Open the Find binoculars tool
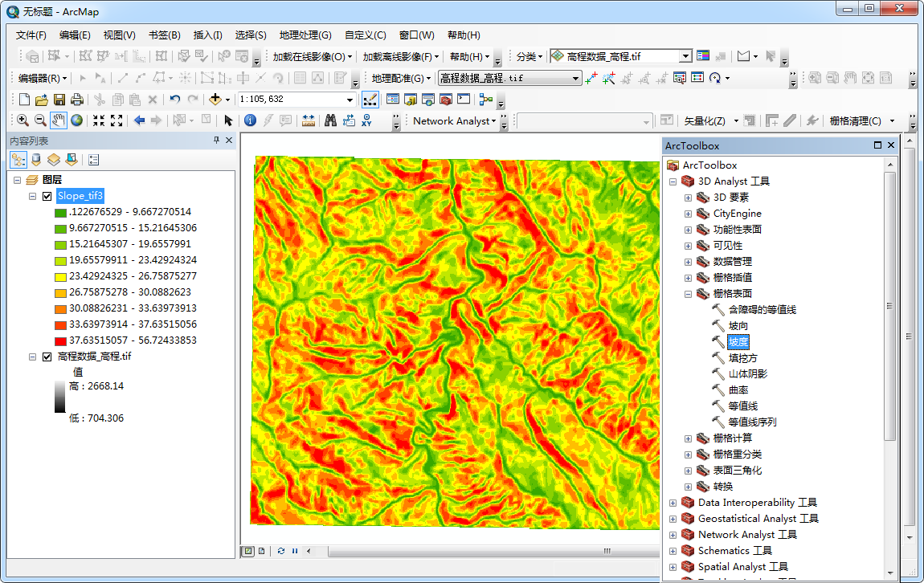 (x=330, y=120)
